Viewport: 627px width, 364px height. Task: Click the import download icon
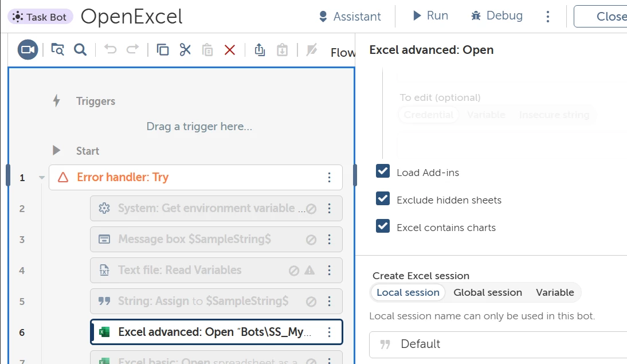click(x=283, y=50)
